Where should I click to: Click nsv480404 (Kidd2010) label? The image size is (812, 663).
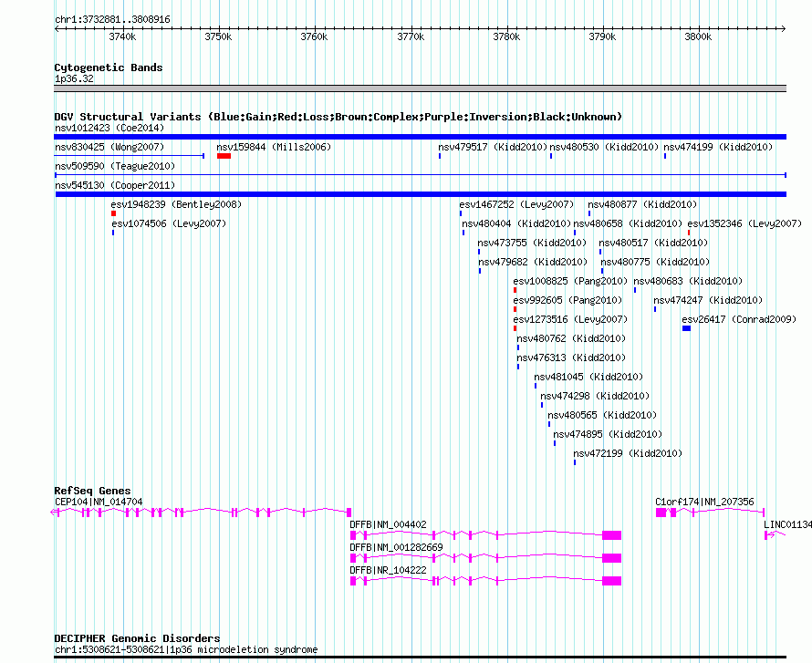(516, 223)
